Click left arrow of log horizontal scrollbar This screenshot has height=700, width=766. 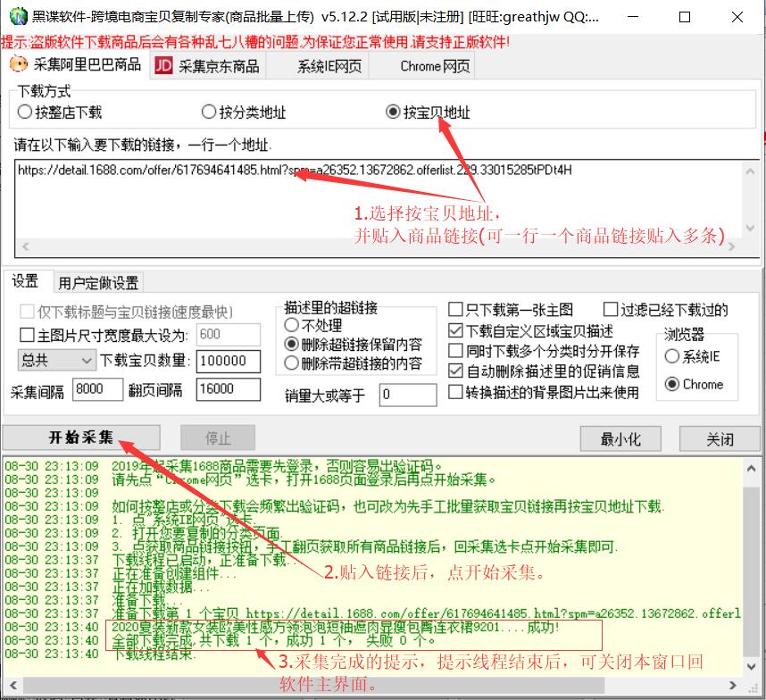(13, 685)
